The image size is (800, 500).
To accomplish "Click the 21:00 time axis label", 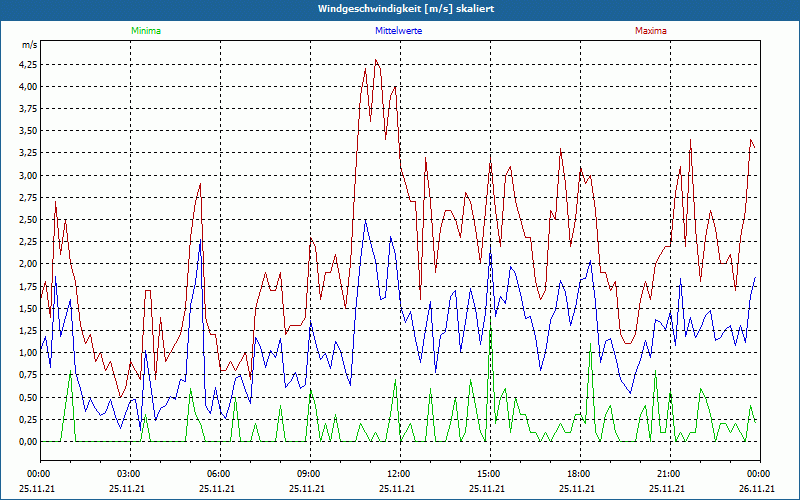I will click(667, 474).
